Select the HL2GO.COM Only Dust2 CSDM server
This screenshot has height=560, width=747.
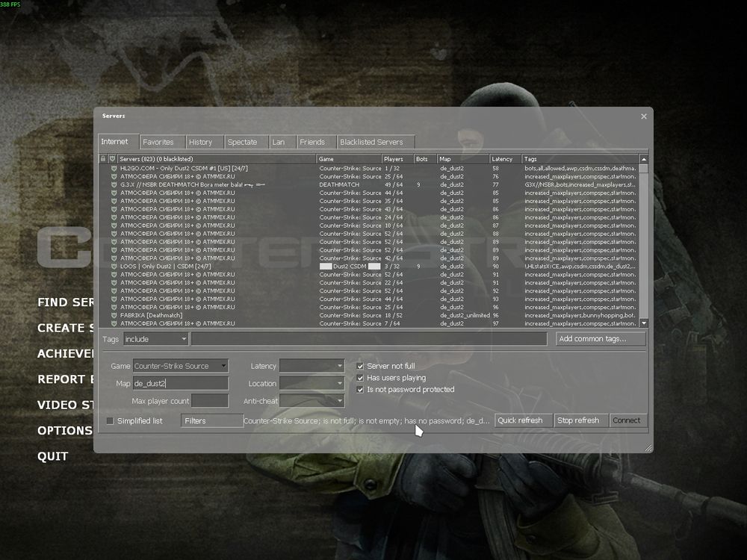(369, 168)
